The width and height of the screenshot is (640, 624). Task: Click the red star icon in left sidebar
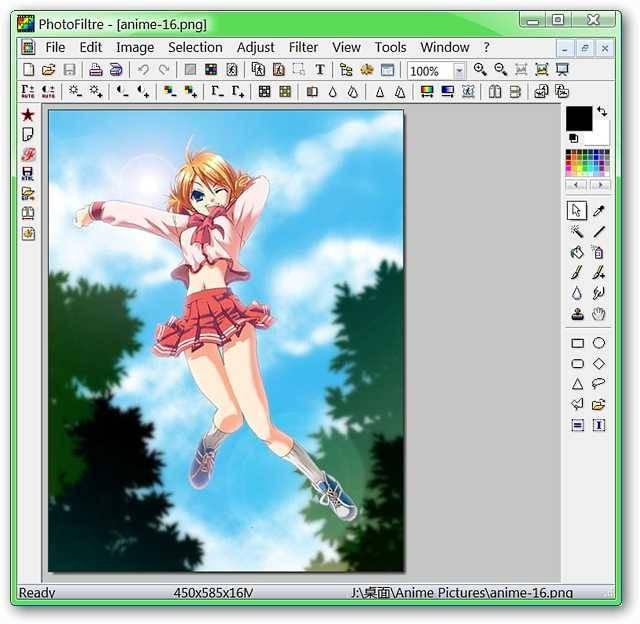pos(28,115)
